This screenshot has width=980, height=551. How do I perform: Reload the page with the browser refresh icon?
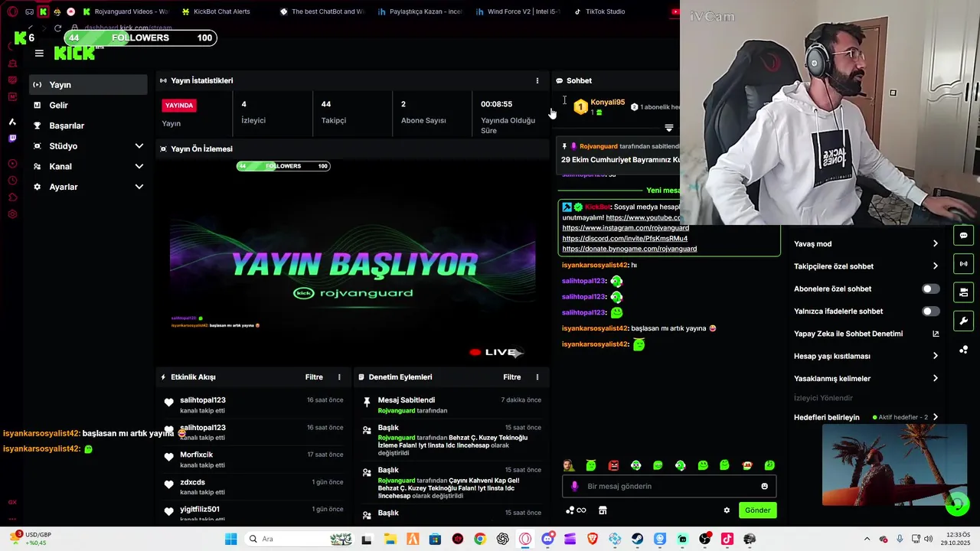57,28
